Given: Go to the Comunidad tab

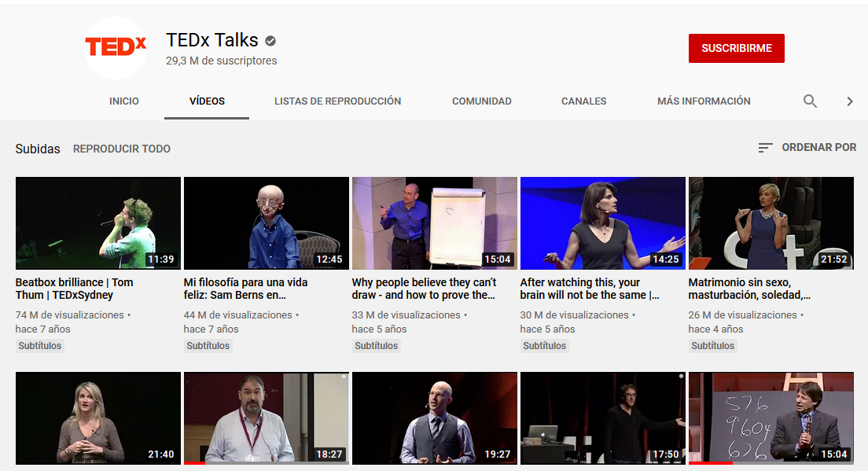Looking at the screenshot, I should coord(482,101).
